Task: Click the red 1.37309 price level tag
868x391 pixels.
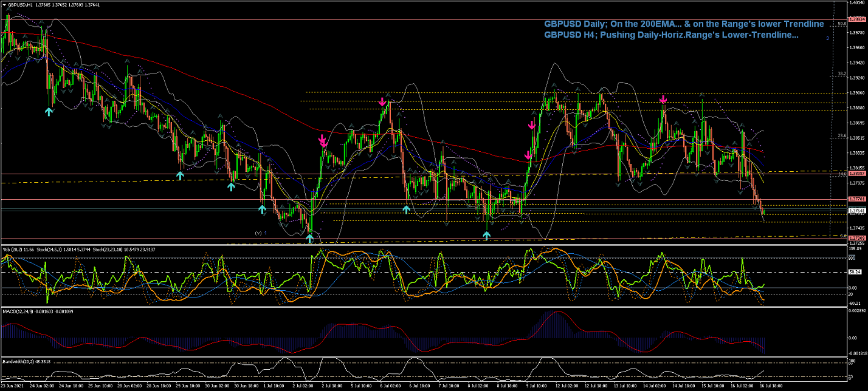Action: tap(857, 239)
